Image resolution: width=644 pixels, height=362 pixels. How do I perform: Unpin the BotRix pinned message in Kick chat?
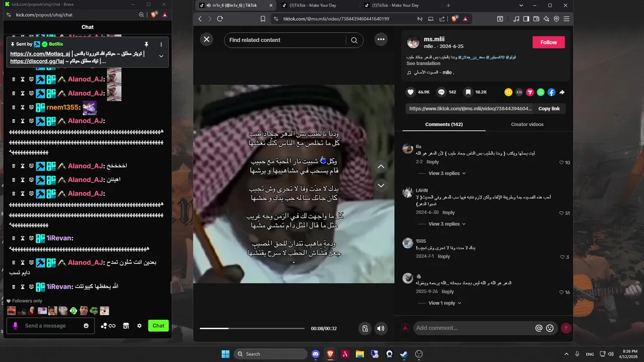(146, 44)
